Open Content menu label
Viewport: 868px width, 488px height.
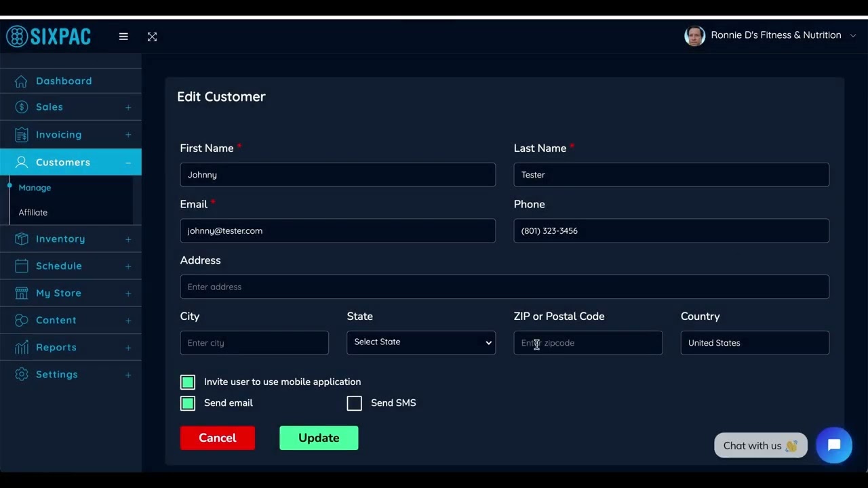click(56, 320)
